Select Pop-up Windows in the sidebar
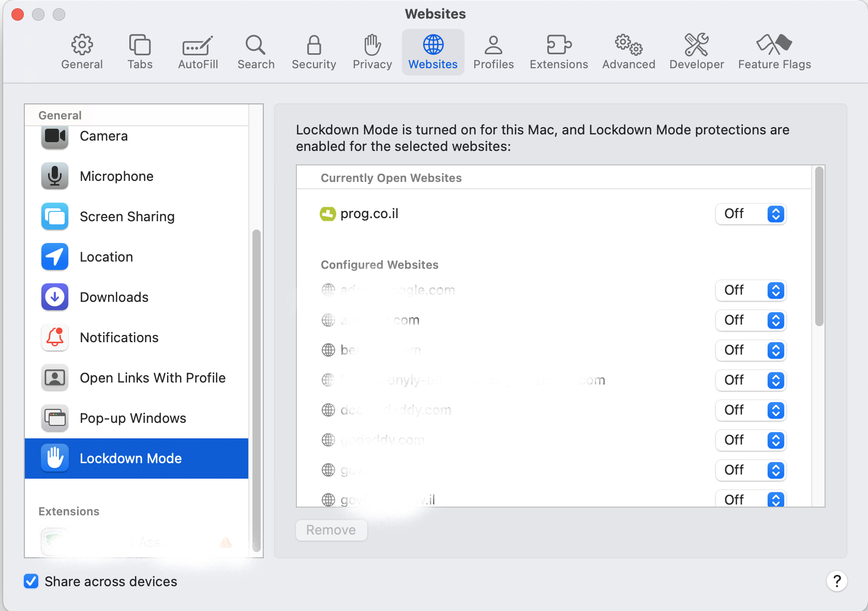868x611 pixels. pos(132,418)
